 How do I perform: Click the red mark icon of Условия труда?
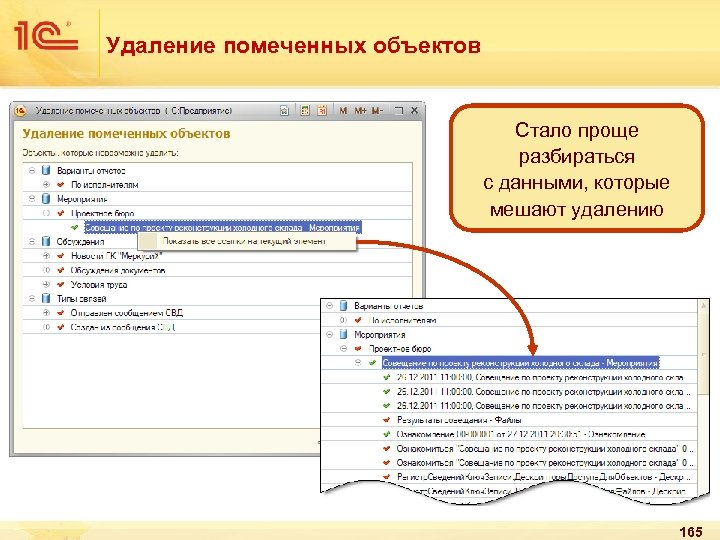pyautogui.click(x=61, y=284)
